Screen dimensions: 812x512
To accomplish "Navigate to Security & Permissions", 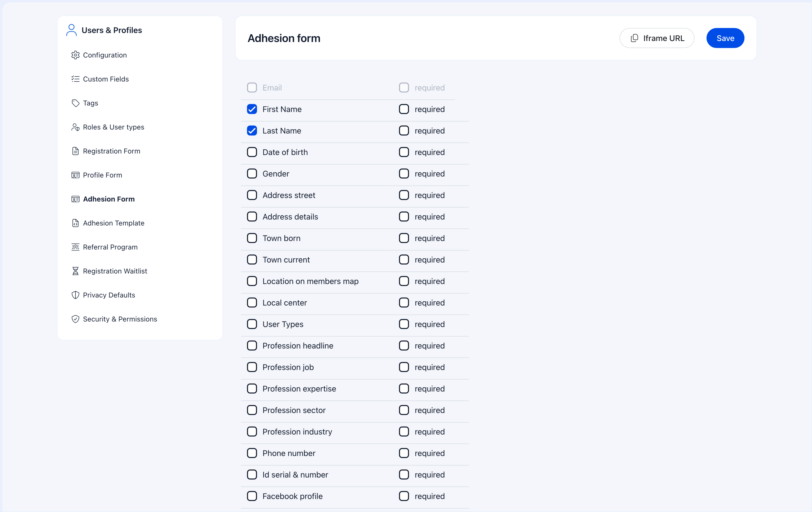I will click(x=120, y=319).
